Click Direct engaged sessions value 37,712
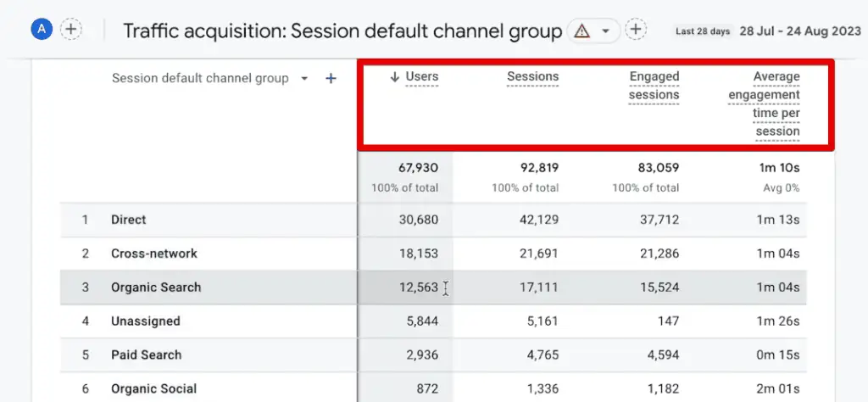Image resolution: width=868 pixels, height=402 pixels. (x=659, y=220)
